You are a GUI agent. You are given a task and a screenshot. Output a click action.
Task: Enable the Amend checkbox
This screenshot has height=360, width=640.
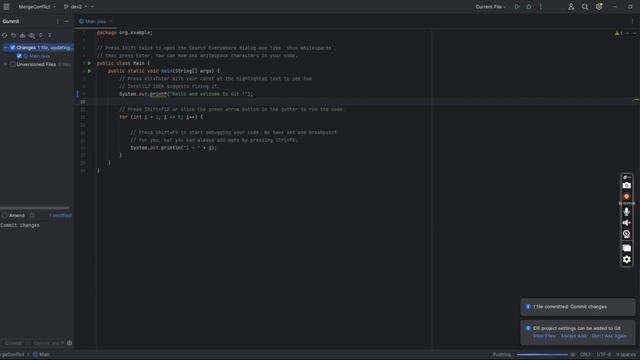(4, 215)
